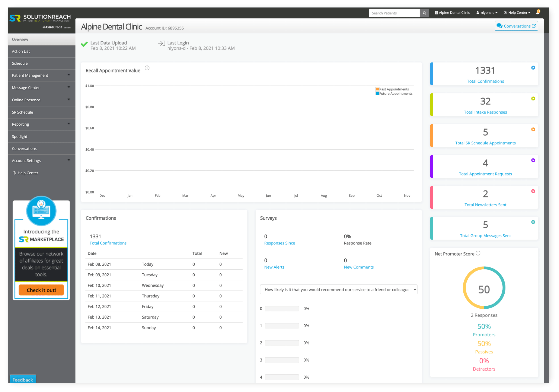Image resolution: width=559 pixels, height=392 pixels.
Task: Click the Feb 14, 2021 Sunday row
Action: point(164,328)
